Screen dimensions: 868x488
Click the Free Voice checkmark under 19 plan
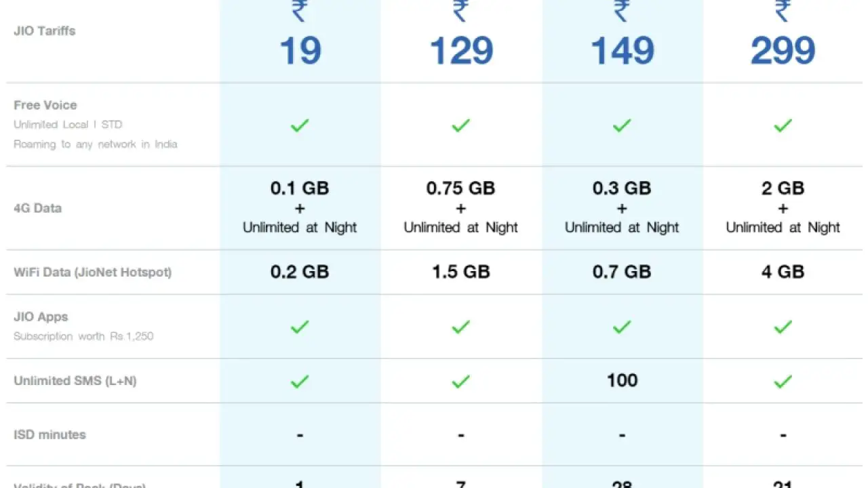pyautogui.click(x=300, y=125)
